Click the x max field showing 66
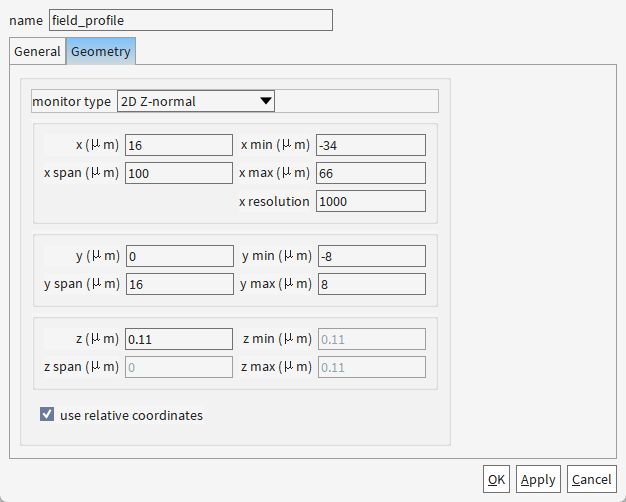The image size is (626, 502). [x=371, y=173]
